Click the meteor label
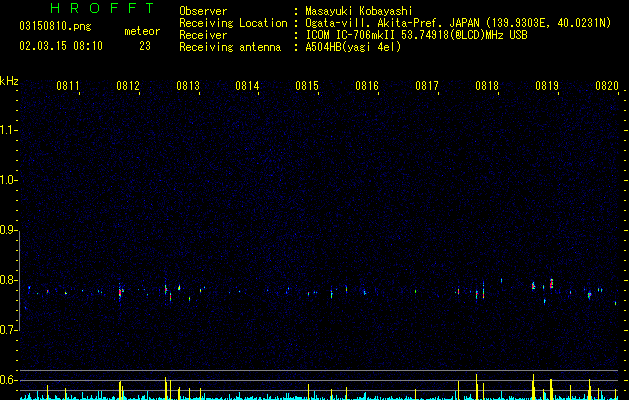 pos(142,31)
